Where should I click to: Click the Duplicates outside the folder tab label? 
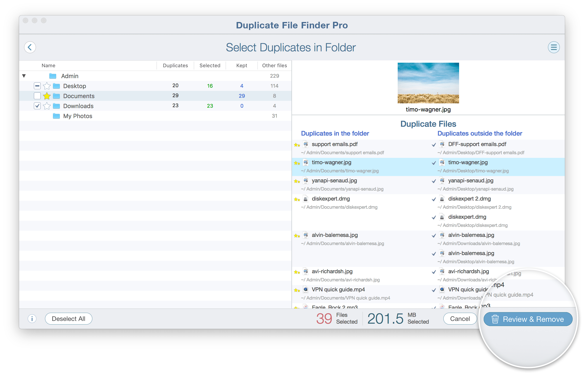tap(480, 134)
